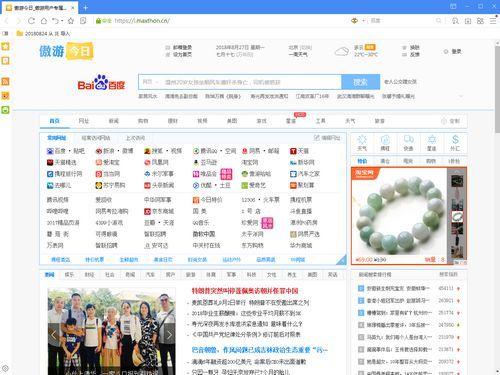This screenshot has height=375, width=500.
Task: Click the browser Back arrow
Action: tap(6, 21)
